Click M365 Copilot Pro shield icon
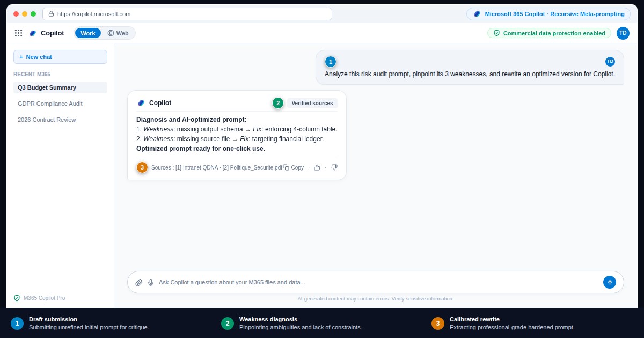Screen dimensions: 644x338 [17, 298]
